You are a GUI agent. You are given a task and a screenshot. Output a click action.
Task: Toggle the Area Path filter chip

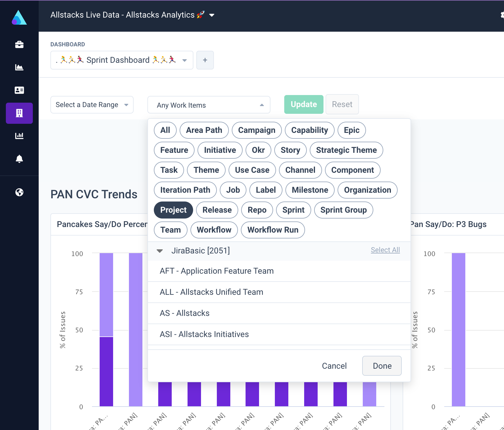[204, 130]
